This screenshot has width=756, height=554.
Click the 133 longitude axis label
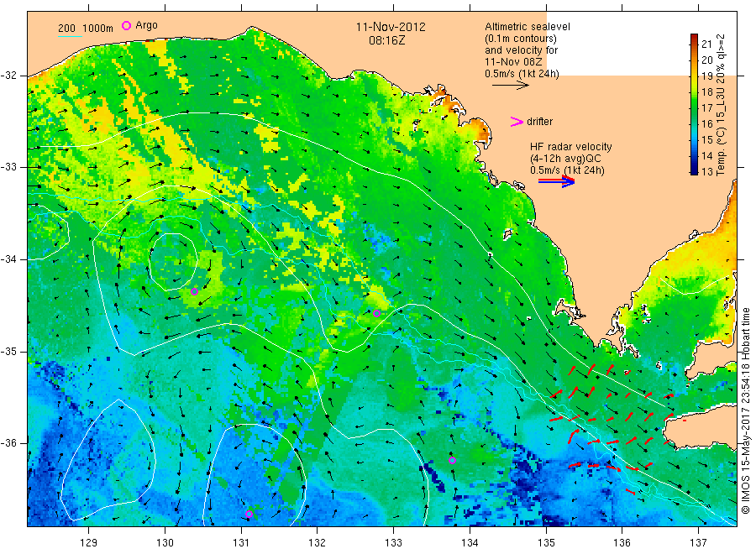(393, 543)
